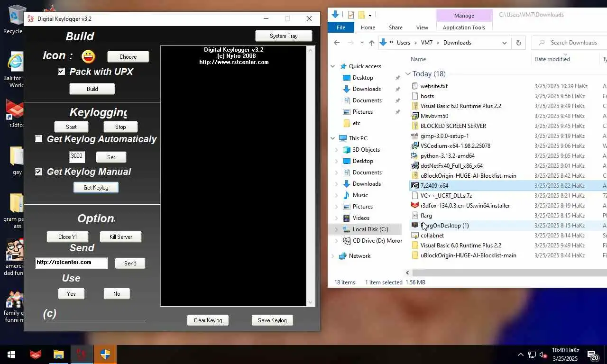
Task: Expand the 3D Objects tree node
Action: (x=337, y=150)
